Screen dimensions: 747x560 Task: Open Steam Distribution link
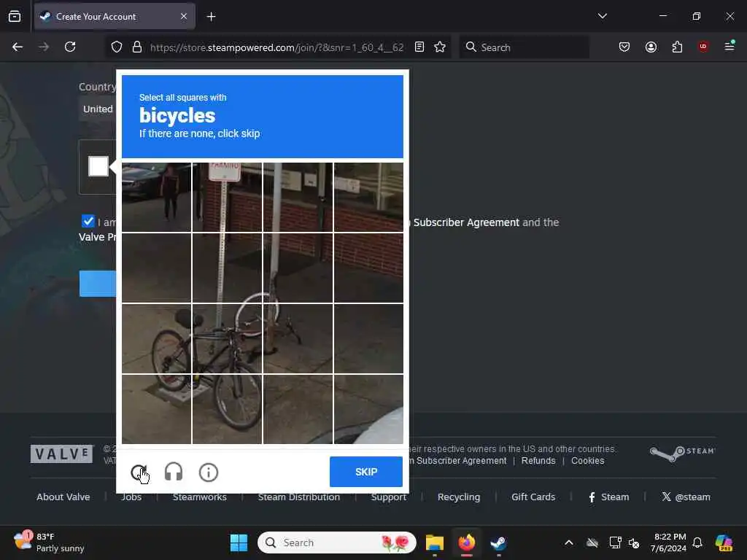click(298, 497)
